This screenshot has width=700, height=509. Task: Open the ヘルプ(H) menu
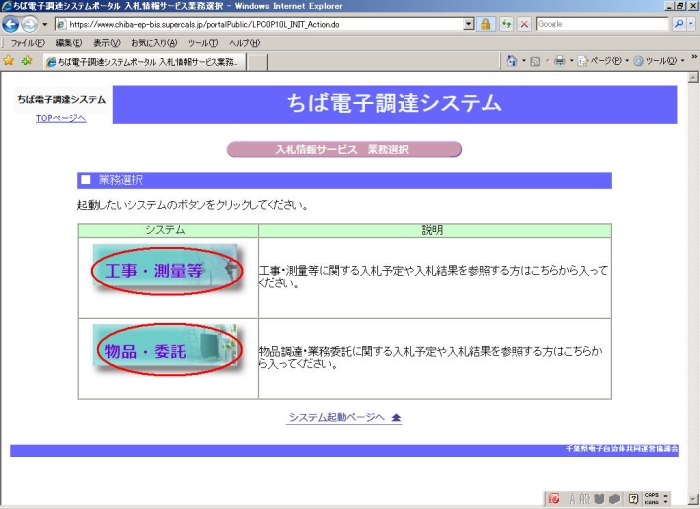(x=245, y=43)
